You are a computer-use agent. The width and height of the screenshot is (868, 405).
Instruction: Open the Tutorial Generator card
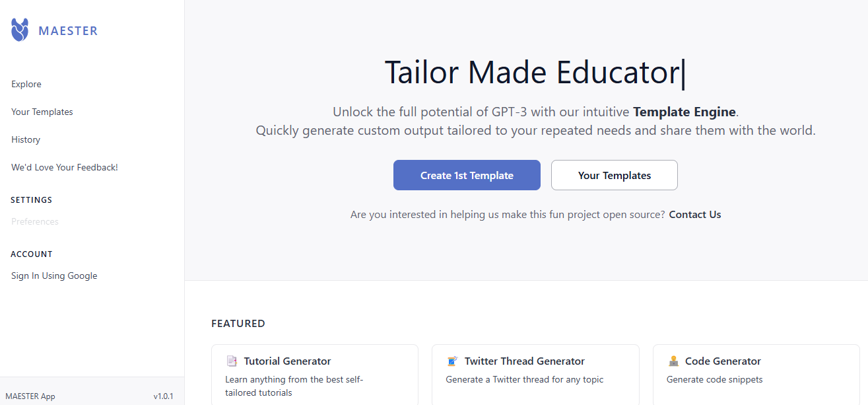click(x=315, y=375)
